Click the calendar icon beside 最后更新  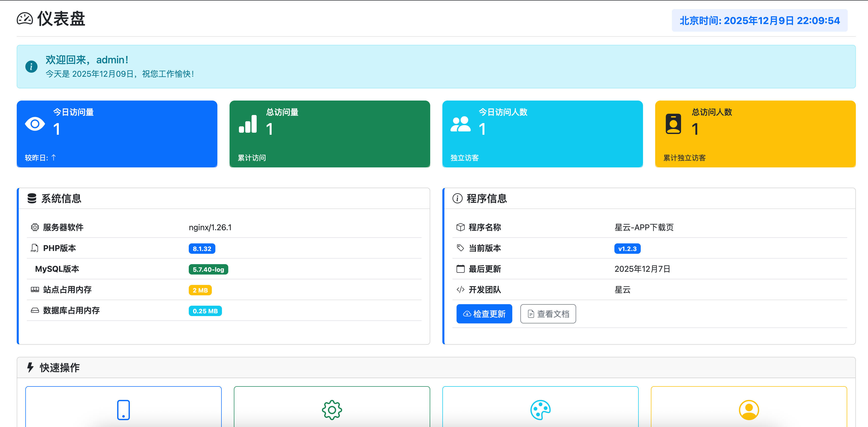[460, 269]
